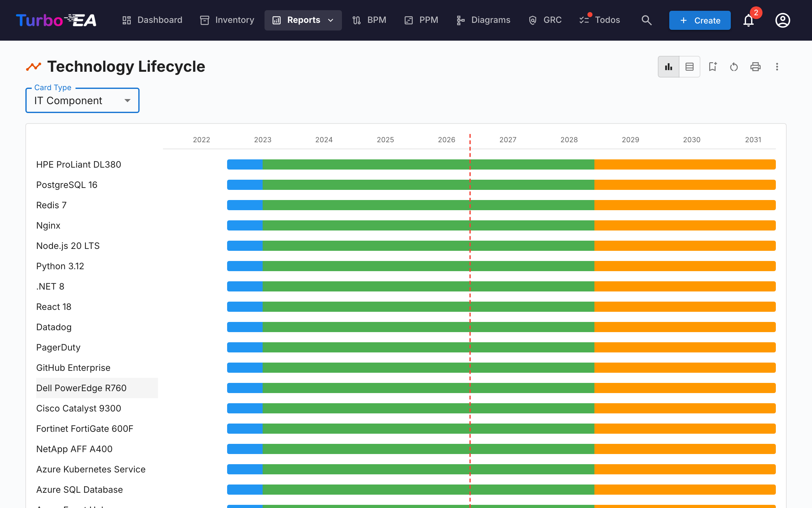The image size is (812, 508).
Task: Navigate to BPM
Action: coord(369,20)
